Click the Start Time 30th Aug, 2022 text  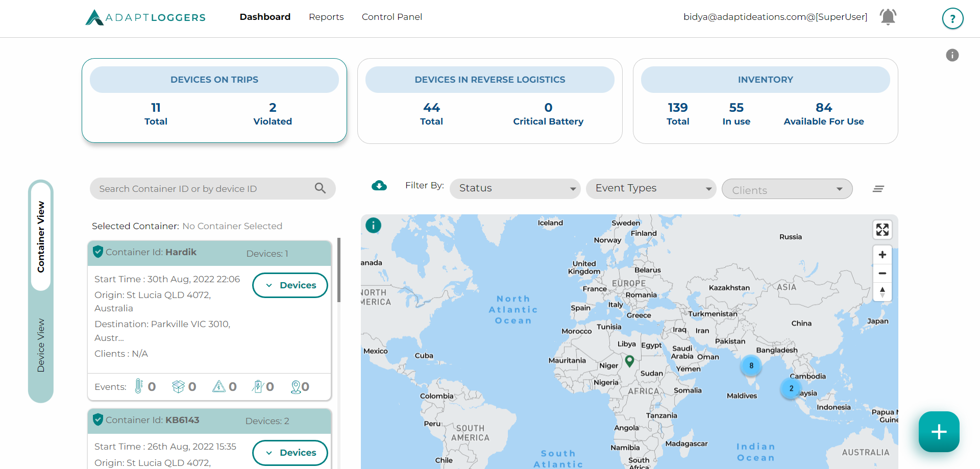(167, 279)
